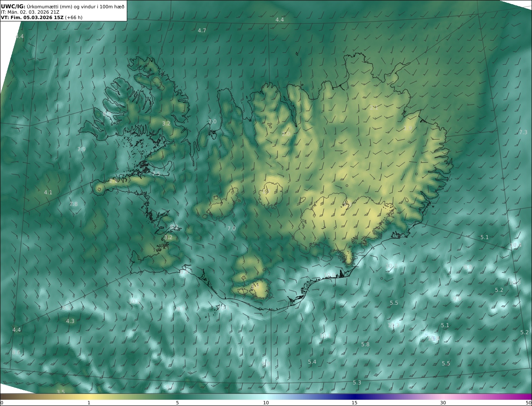Click the 5.3 value on the southern grid line
This screenshot has width=532, height=406.
coord(357,383)
